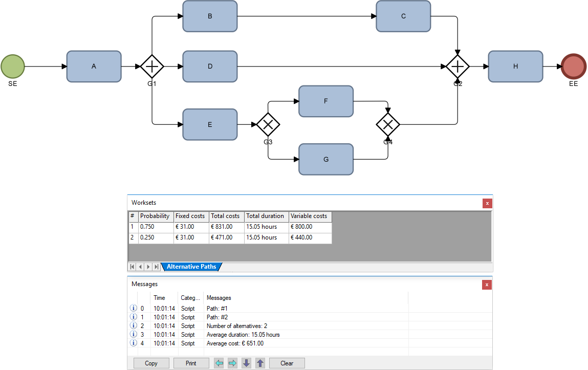Click the cyan forward arrow in Messages toolbar
588x370 pixels.
click(232, 363)
